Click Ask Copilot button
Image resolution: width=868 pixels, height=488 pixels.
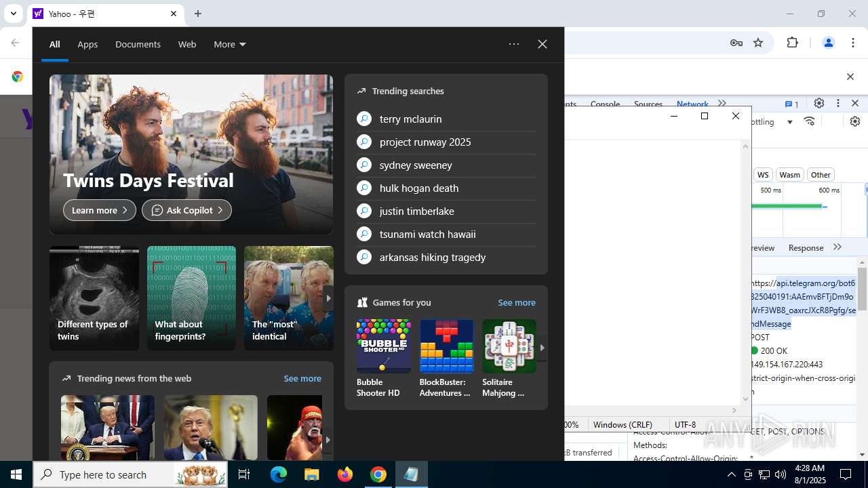pyautogui.click(x=186, y=210)
